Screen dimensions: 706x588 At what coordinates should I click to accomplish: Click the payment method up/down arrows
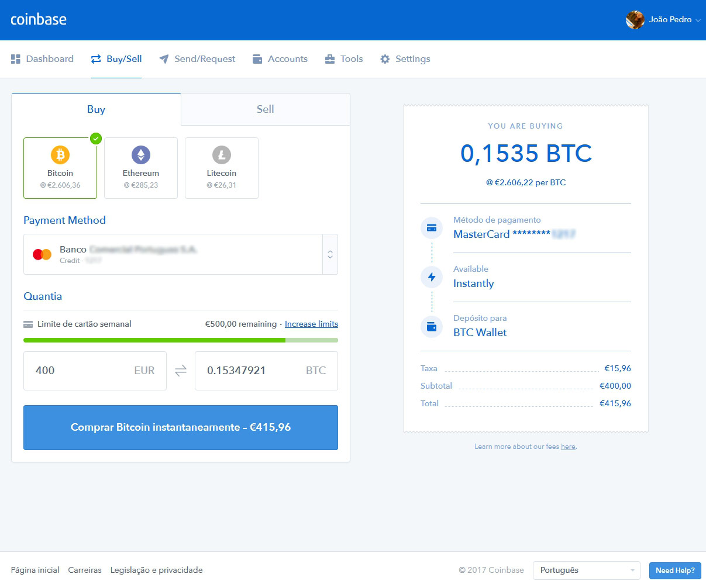[330, 254]
